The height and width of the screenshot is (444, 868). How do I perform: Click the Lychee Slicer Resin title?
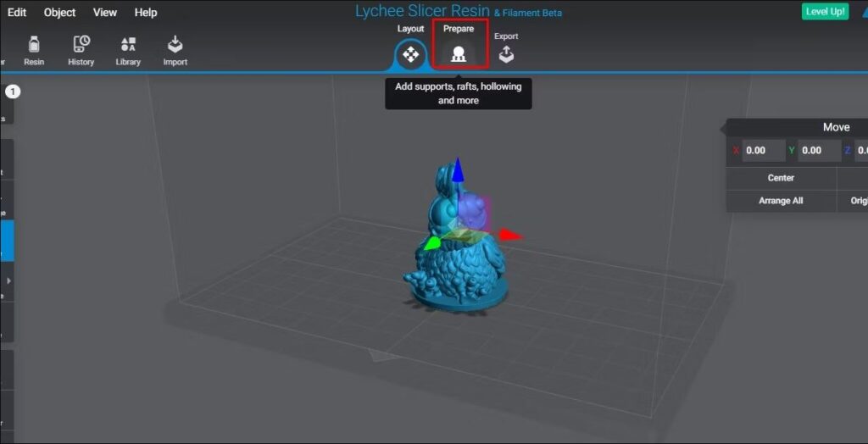423,11
